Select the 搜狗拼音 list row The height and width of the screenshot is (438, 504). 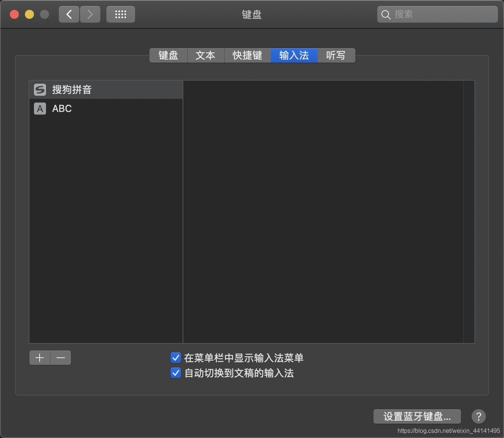pos(106,90)
